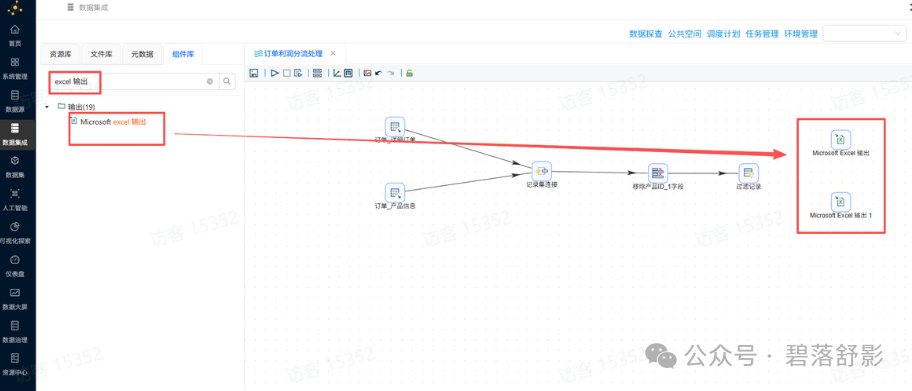The image size is (912, 391).
Task: Switch to the 组件库 tab
Action: coord(183,54)
